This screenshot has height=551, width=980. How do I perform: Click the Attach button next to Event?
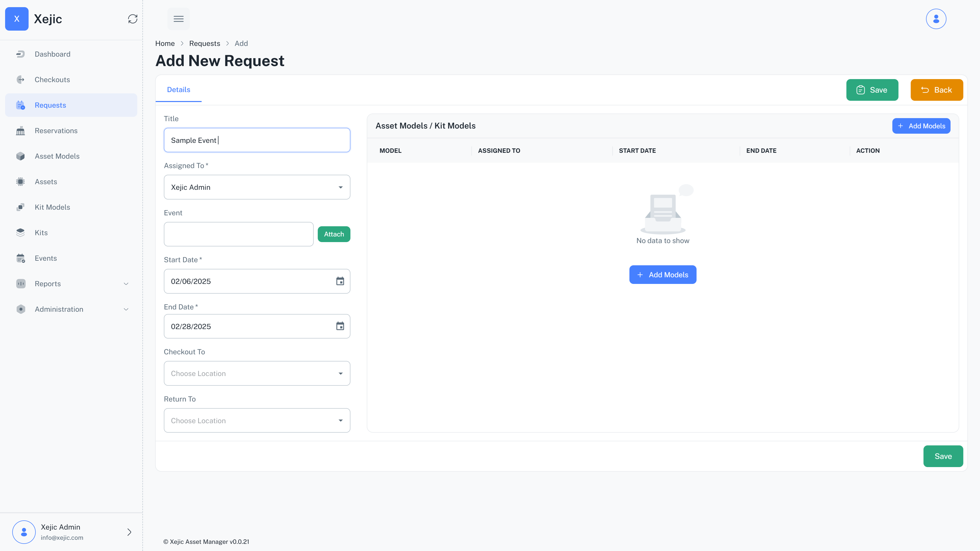(x=334, y=234)
